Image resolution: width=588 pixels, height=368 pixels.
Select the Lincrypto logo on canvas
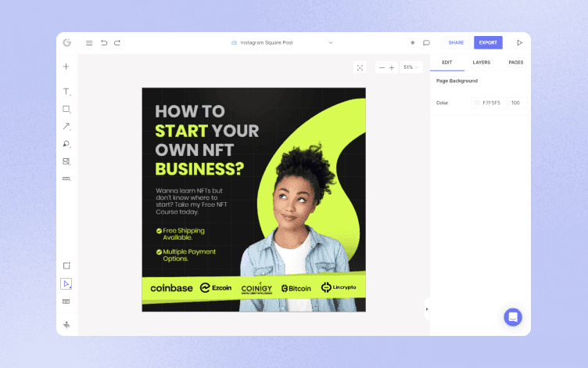339,287
